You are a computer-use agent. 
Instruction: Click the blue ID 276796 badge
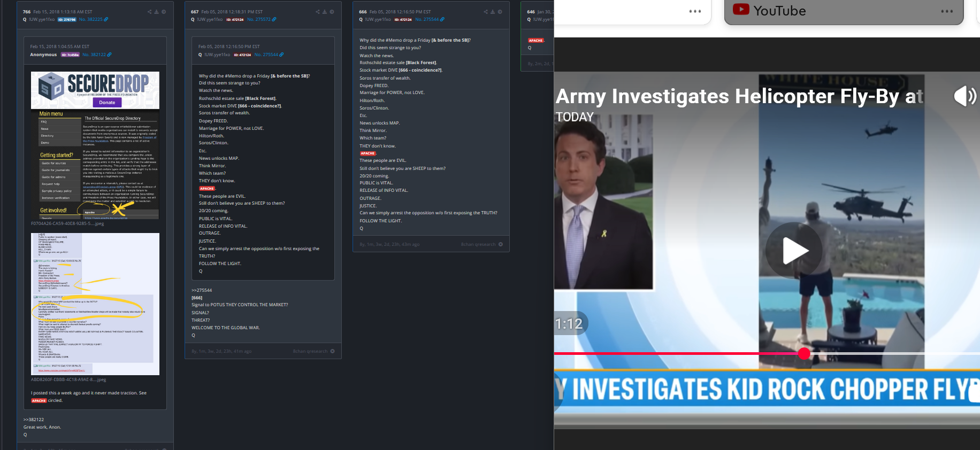tap(67, 19)
